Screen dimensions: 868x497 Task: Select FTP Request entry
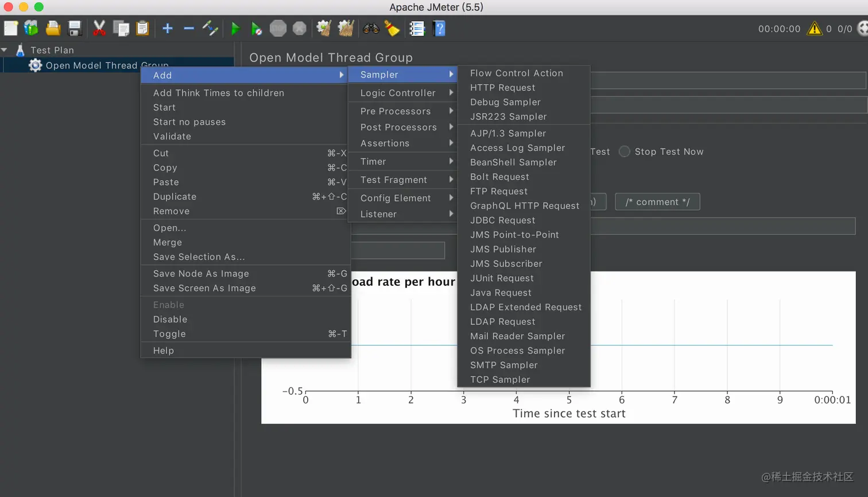[524, 192]
